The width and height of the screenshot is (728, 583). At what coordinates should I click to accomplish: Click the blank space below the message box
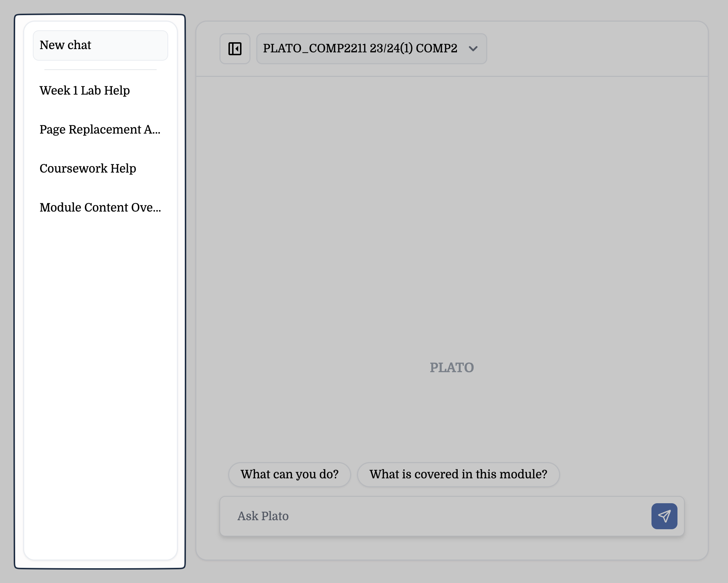tap(451, 548)
